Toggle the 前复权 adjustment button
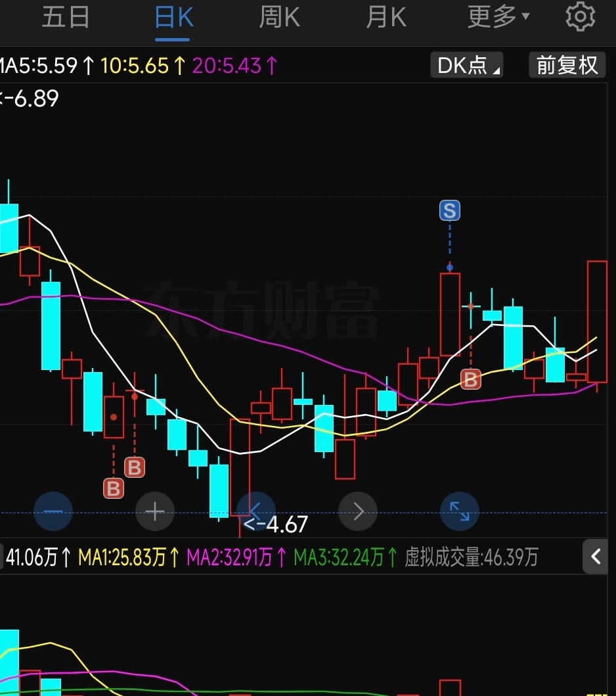Screen dimensions: 616x696 [567, 65]
